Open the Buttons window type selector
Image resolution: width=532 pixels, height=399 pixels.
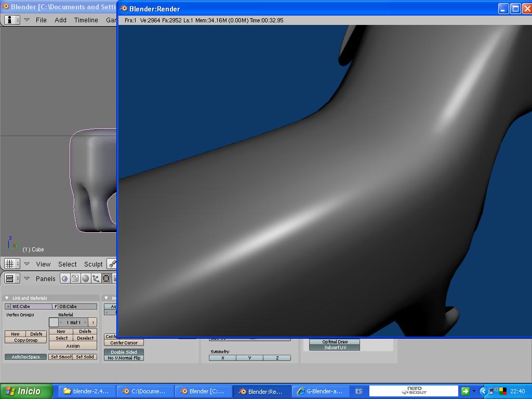pos(12,278)
